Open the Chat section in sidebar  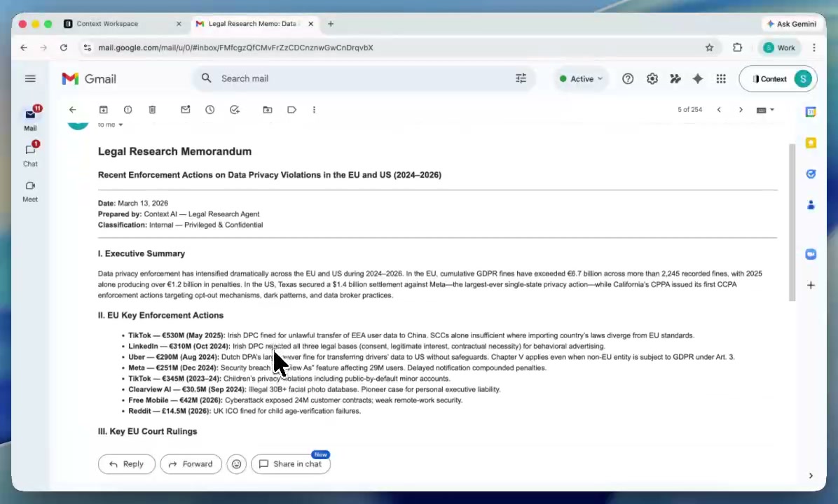click(30, 154)
